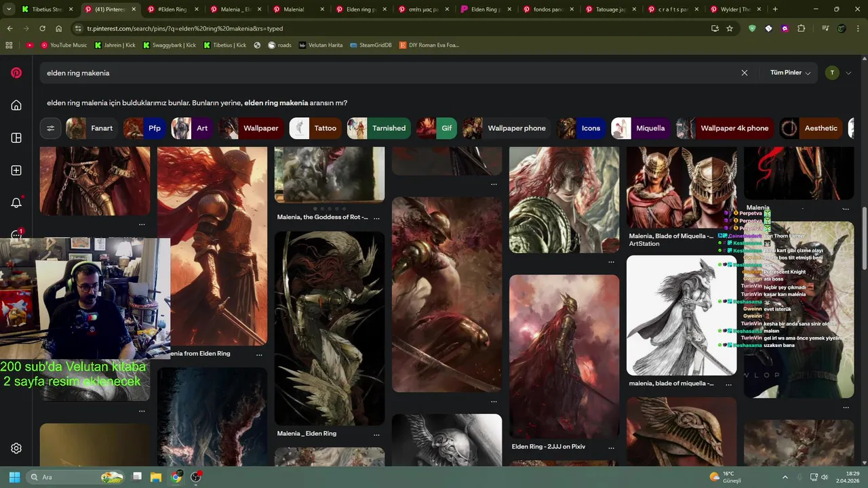The width and height of the screenshot is (868, 488).
Task: Select the Pfp filter chip
Action: pos(144,128)
